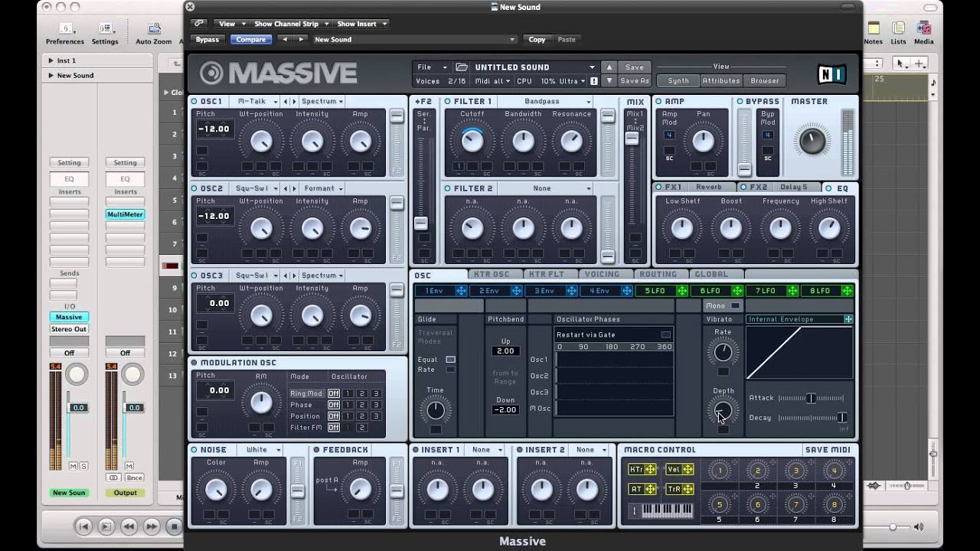Toggle the Filter 1 on/off indicator
The height and width of the screenshot is (551, 980).
pyautogui.click(x=448, y=101)
